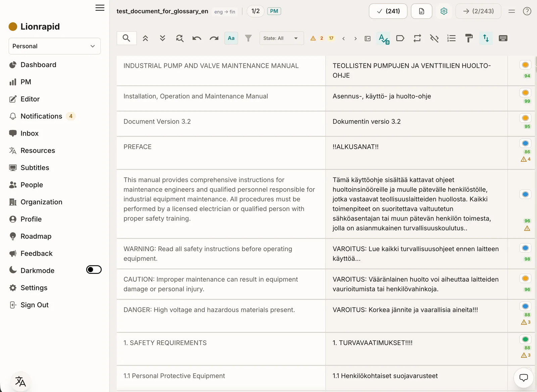
Task: Click the two-line equals icon top right
Action: pyautogui.click(x=511, y=11)
